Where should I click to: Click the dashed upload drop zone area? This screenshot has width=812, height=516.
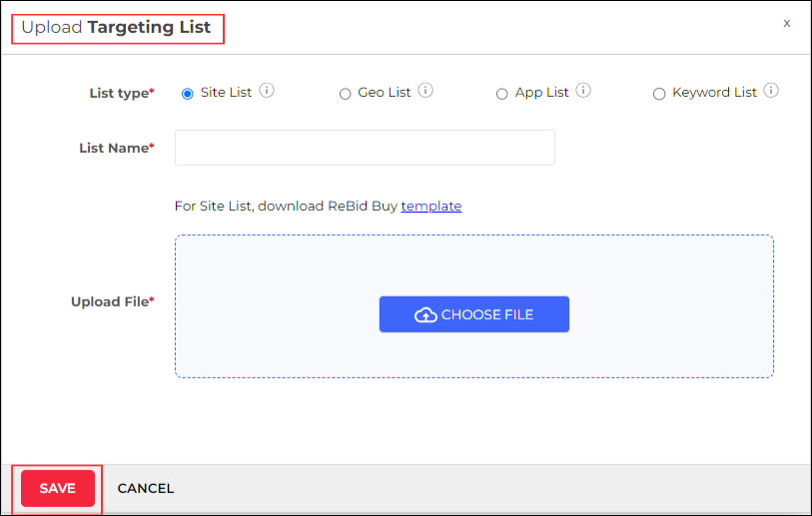(474, 306)
